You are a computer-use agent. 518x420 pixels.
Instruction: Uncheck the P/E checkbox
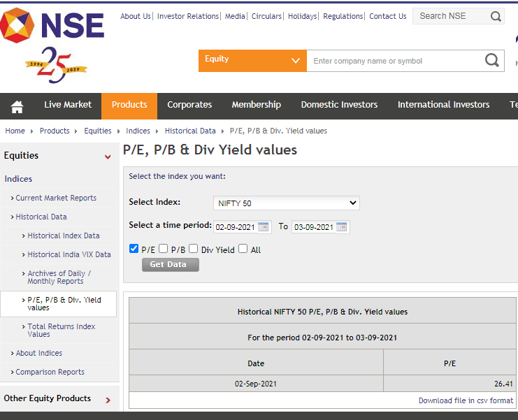coord(134,248)
